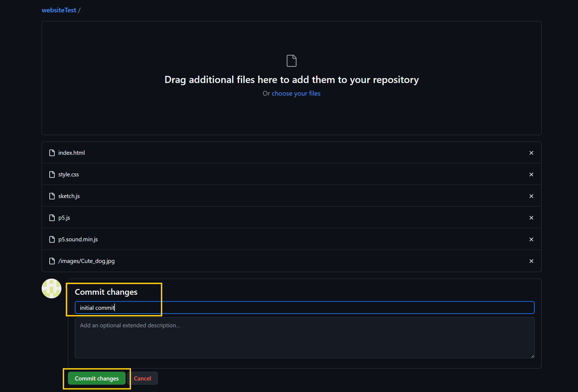Click the file icon next to /images/Cute_dog.jpg
Viewport: 578px width, 392px height.
point(52,261)
